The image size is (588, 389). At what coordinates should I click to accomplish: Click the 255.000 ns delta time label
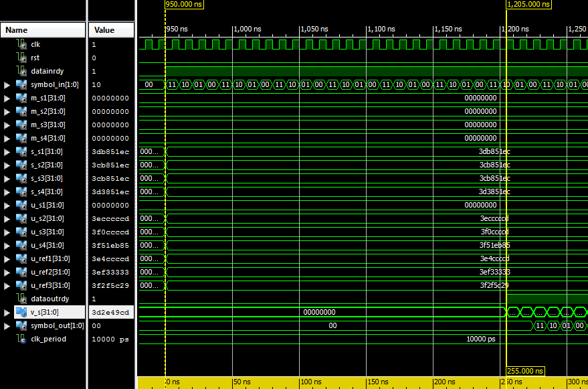click(x=525, y=372)
